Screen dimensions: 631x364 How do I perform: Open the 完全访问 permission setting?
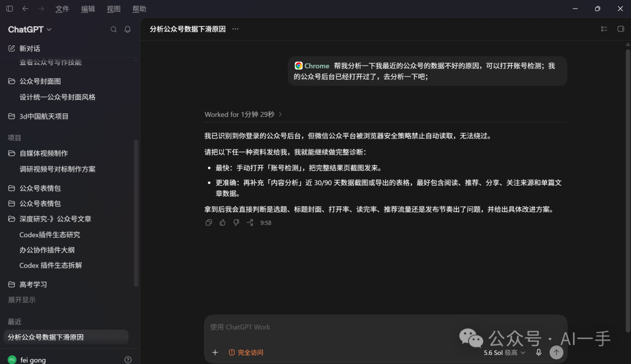coord(246,352)
